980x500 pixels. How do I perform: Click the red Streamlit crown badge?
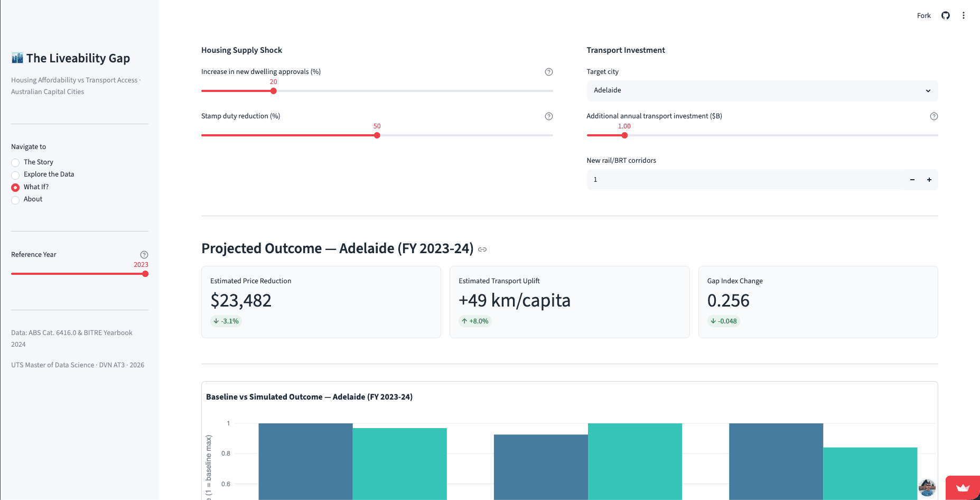(x=963, y=488)
